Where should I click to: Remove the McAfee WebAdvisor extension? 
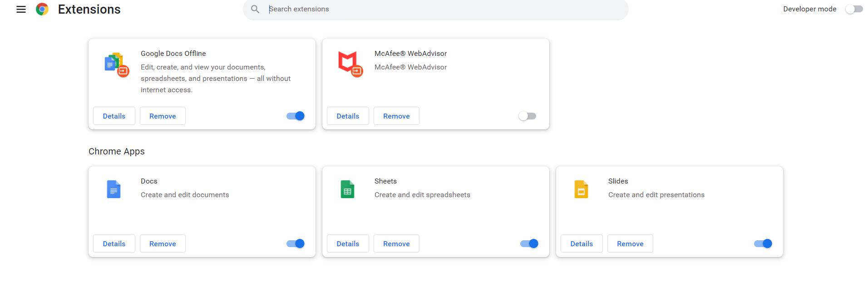(x=396, y=116)
